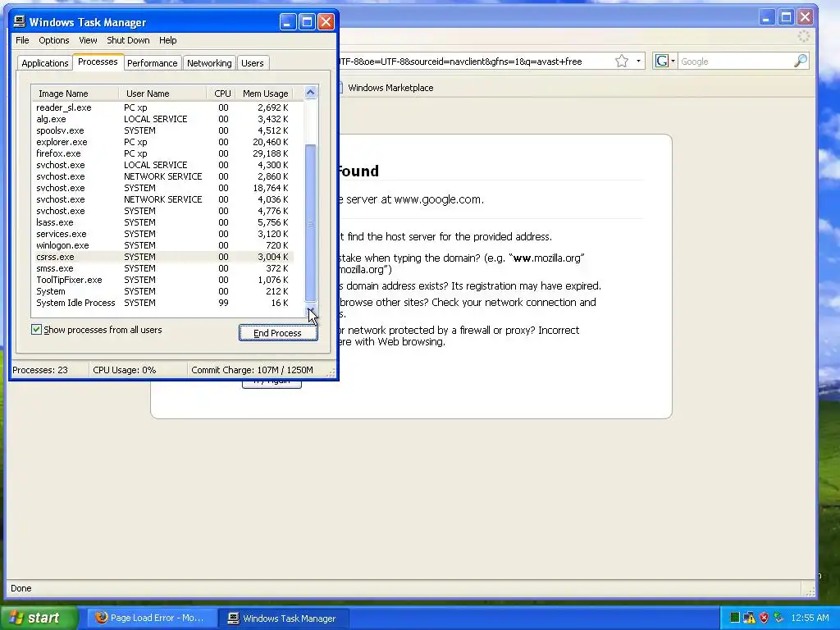Select the System Idle Process row
Viewport: 840px width, 630px height.
click(x=162, y=303)
